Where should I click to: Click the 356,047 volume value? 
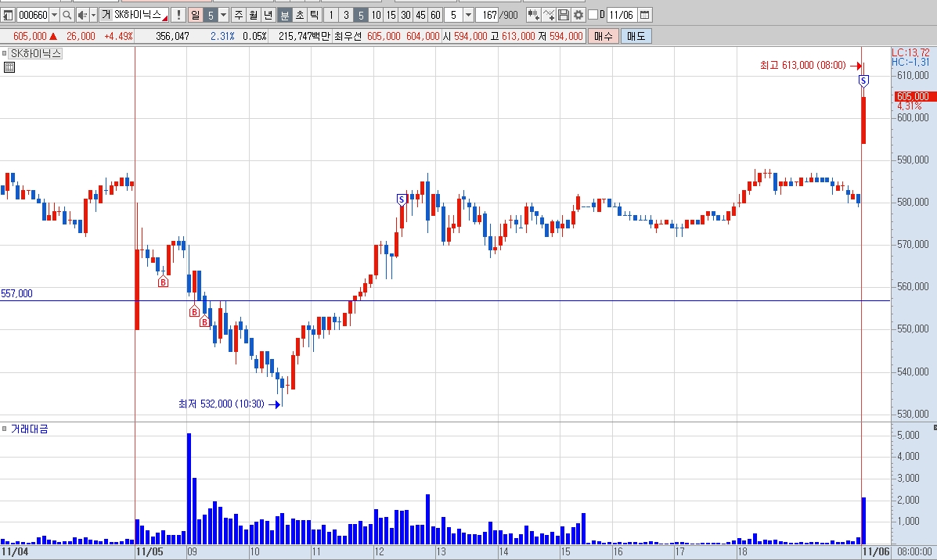pyautogui.click(x=173, y=37)
